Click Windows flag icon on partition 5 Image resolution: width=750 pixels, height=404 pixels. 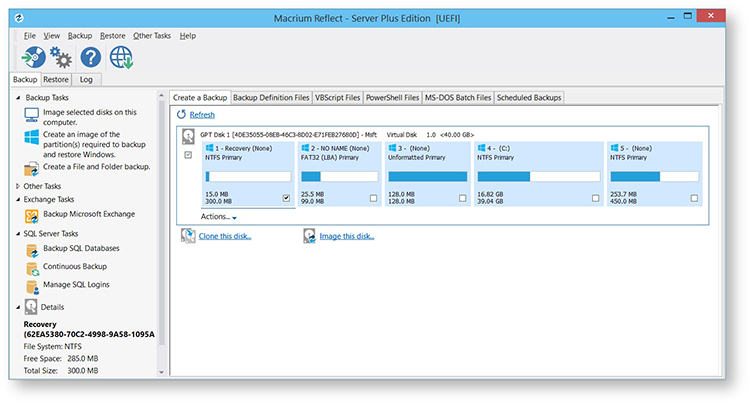(614, 148)
